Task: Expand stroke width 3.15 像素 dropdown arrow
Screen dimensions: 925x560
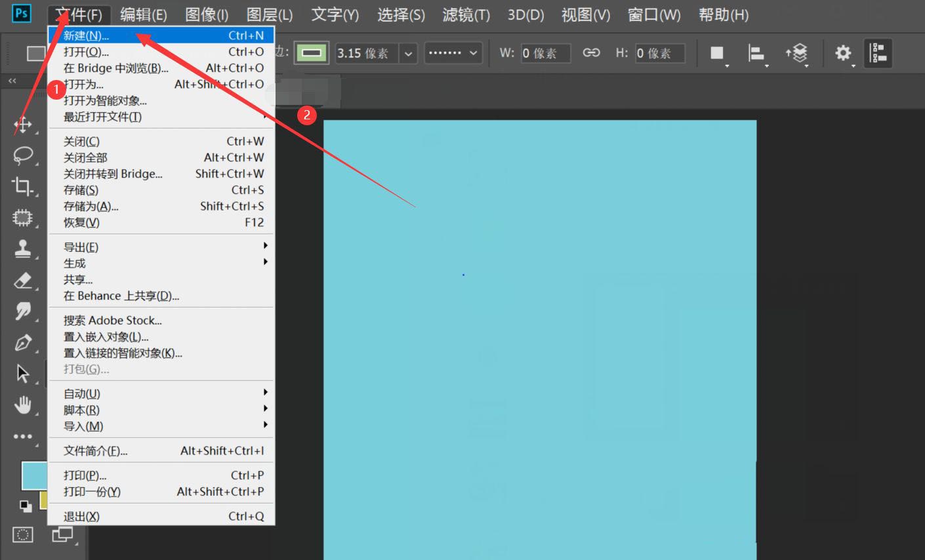Action: [x=408, y=53]
